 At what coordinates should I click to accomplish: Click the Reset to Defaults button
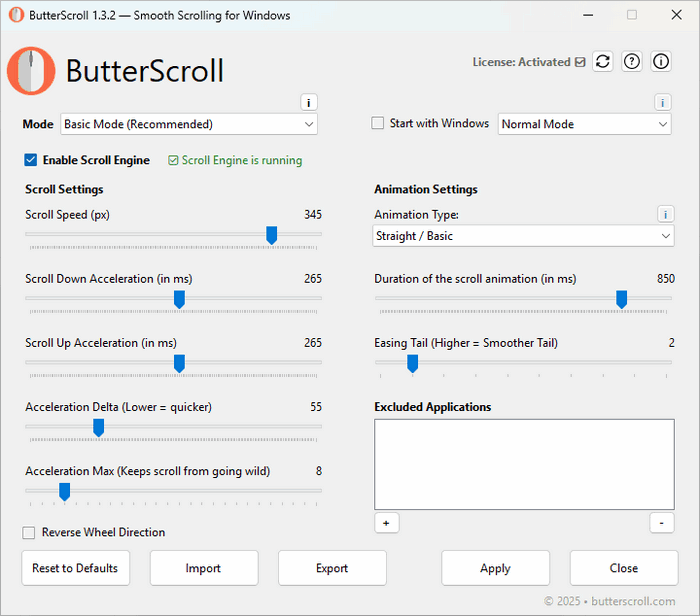[75, 568]
